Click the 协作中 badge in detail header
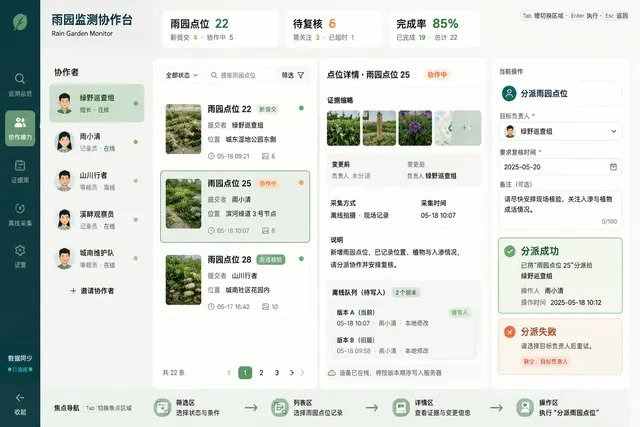This screenshot has height=427, width=640. point(437,75)
